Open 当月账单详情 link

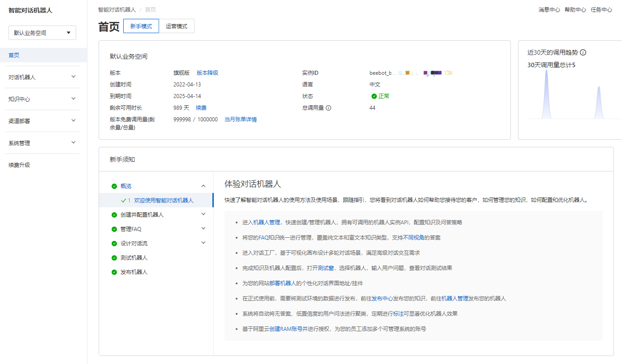tap(241, 120)
